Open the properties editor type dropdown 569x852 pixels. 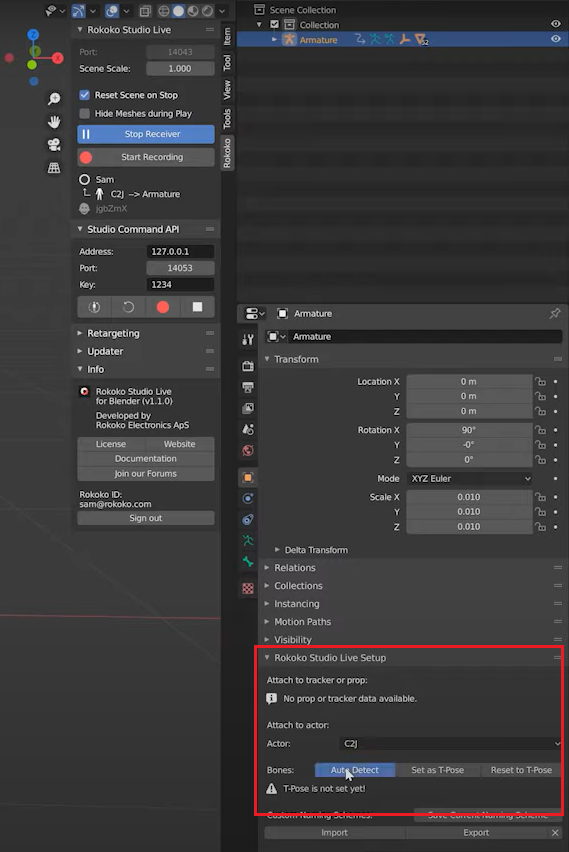pyautogui.click(x=254, y=314)
